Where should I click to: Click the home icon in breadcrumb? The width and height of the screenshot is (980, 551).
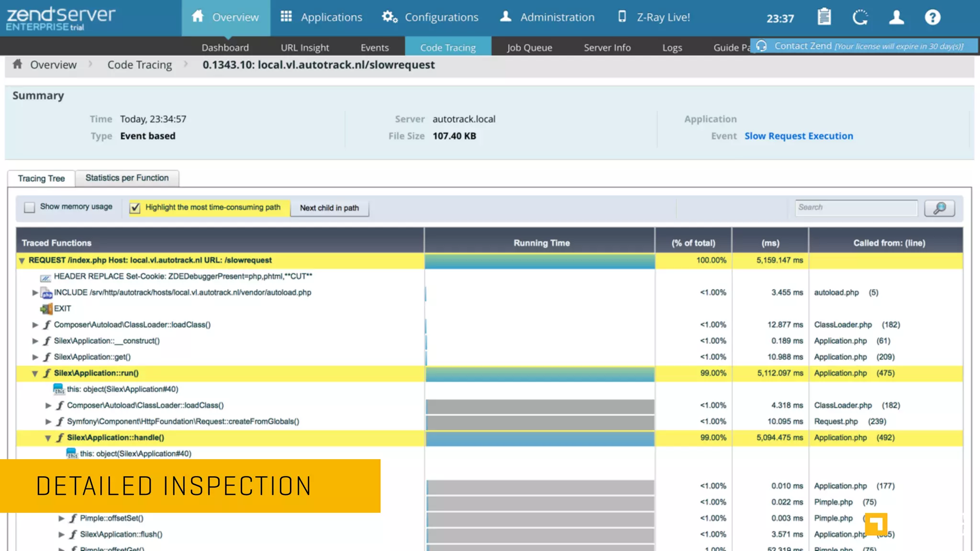coord(18,64)
